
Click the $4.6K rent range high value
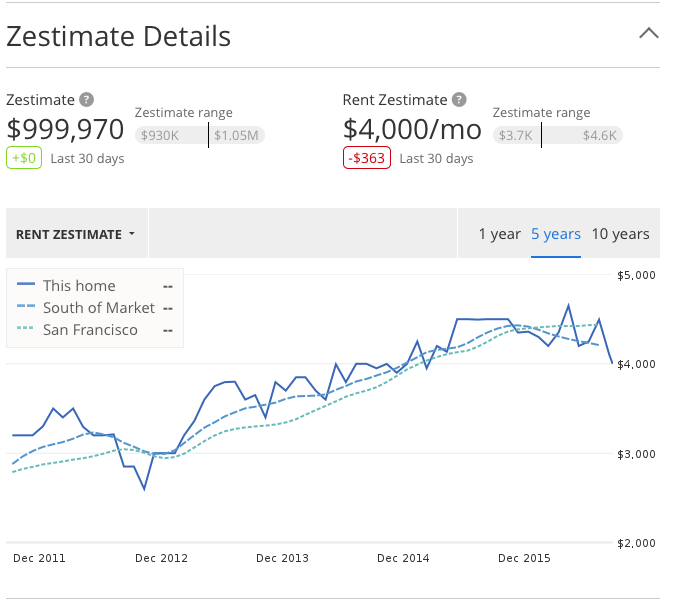click(600, 136)
